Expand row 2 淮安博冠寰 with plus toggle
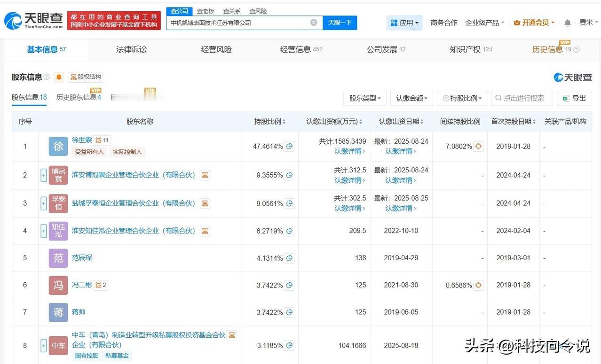Screen dimensions: 601x364 (x=44, y=175)
